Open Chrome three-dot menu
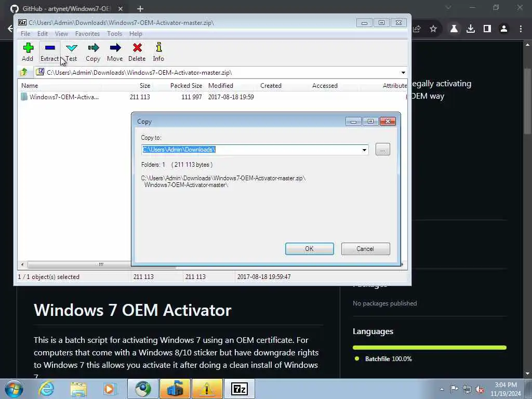Viewport: 532px width, 399px height. (x=521, y=29)
